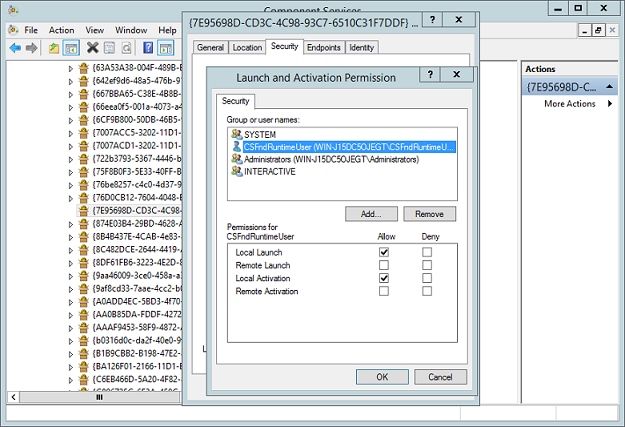Expand the {63A53A38-004F-489B tree node
Viewport: 625px width, 427px height.
pyautogui.click(x=71, y=69)
